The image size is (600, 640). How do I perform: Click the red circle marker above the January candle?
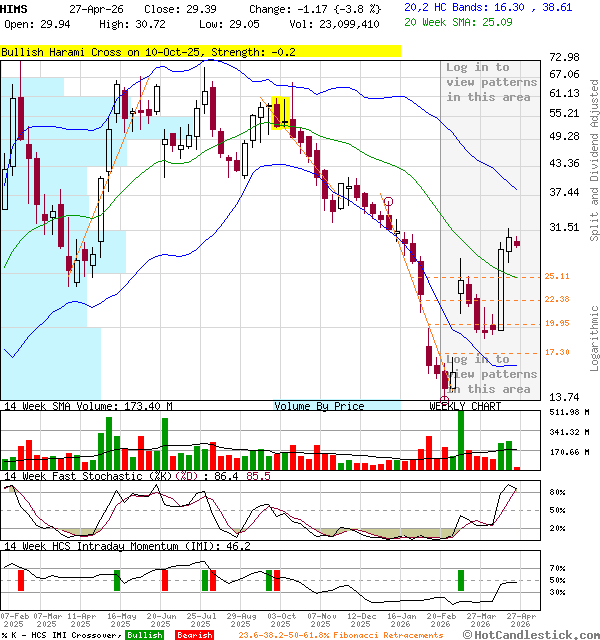coord(388,202)
